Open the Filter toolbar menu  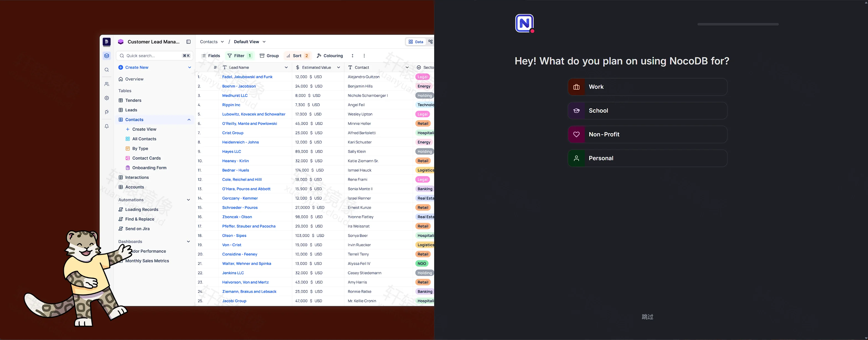(239, 56)
